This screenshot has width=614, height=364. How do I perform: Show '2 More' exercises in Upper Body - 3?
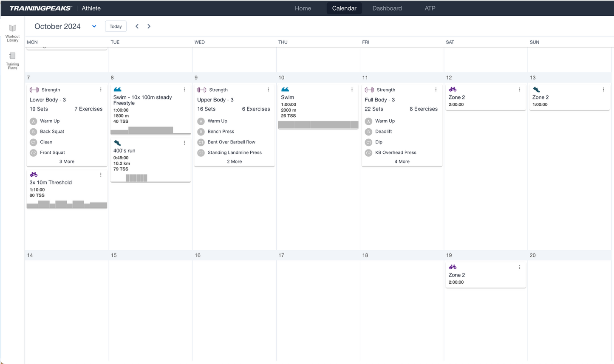coord(234,161)
